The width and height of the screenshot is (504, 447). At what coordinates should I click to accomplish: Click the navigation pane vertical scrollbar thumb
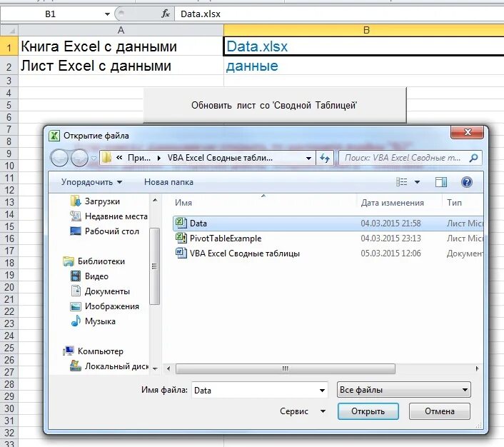tap(155, 266)
